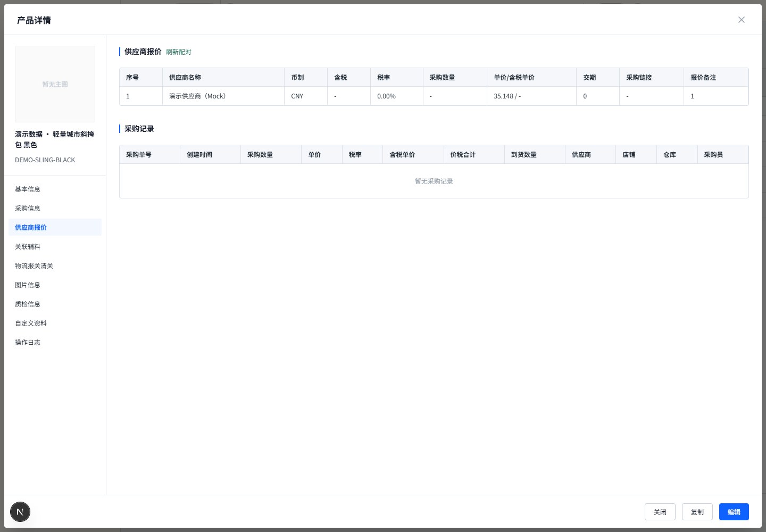The height and width of the screenshot is (532, 766).
Task: Open the Next.js dev tools badge
Action: 20,512
